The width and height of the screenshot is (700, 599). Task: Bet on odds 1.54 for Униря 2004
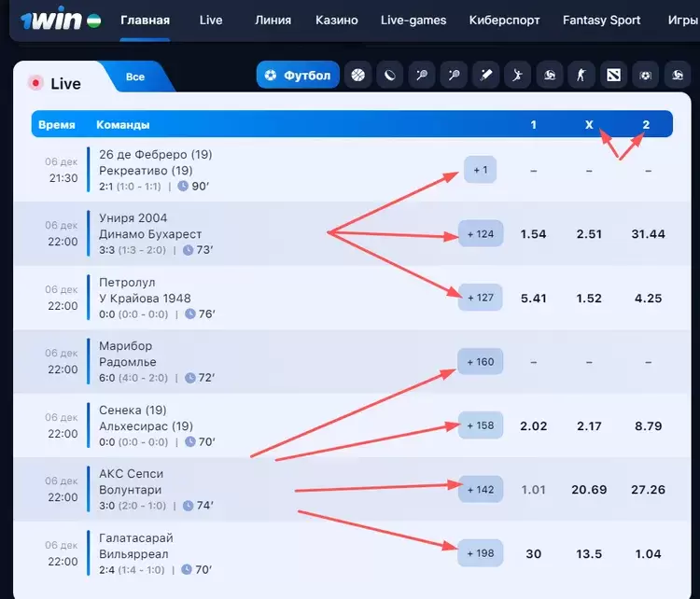[533, 234]
